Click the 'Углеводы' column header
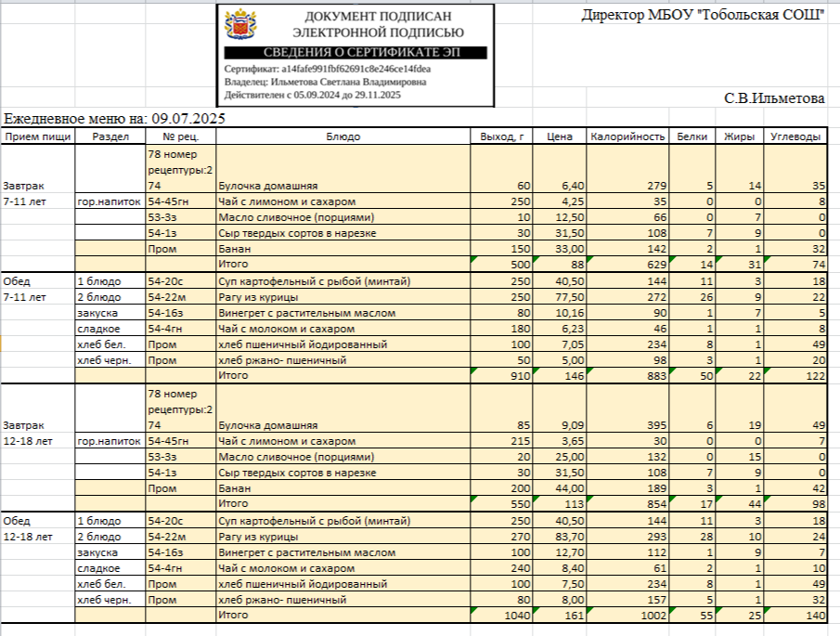This screenshot has height=636, width=840. click(795, 136)
